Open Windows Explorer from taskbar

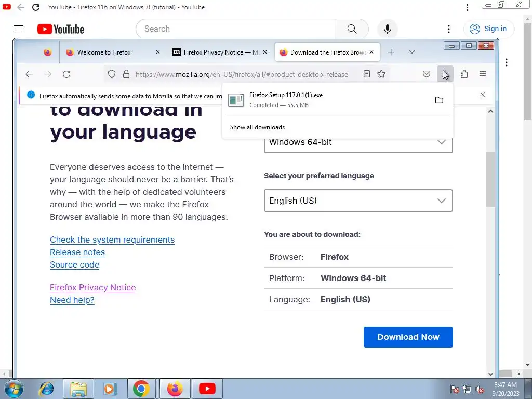tap(78, 389)
